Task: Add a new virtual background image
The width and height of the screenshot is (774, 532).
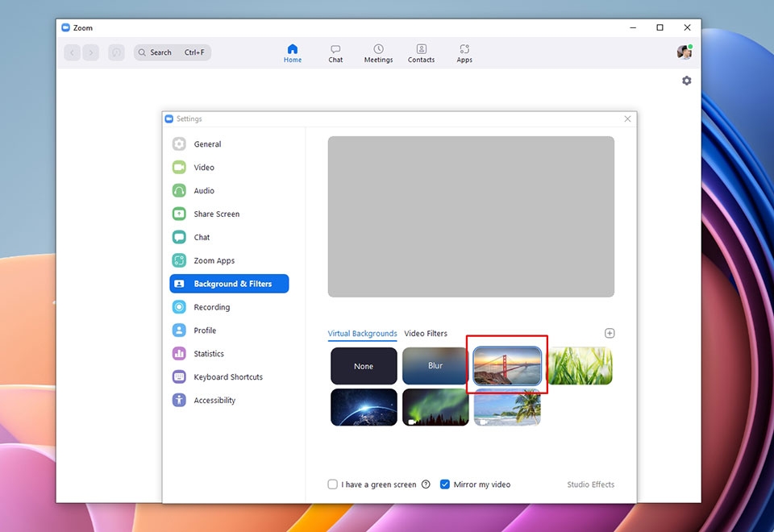Action: pos(610,333)
